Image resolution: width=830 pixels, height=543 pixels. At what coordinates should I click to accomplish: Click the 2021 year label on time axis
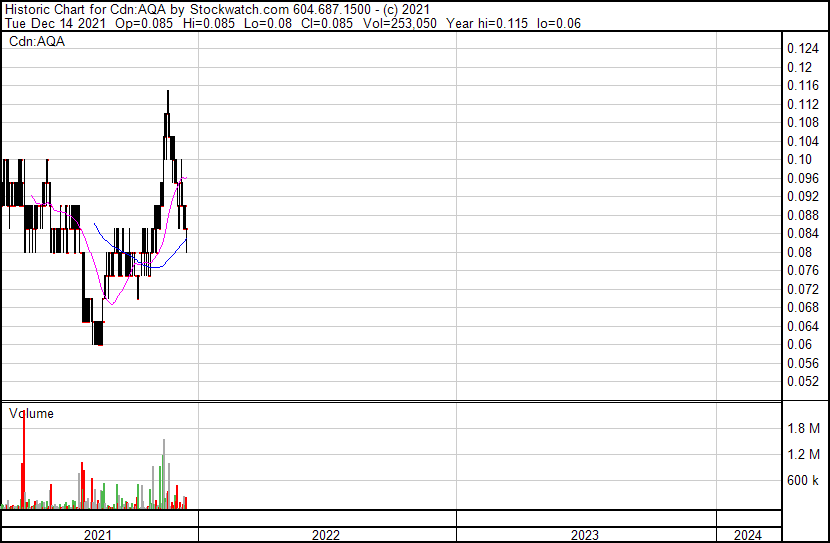tap(98, 535)
